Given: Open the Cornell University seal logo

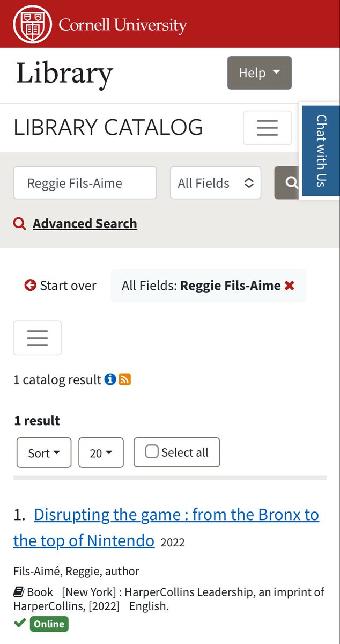Looking at the screenshot, I should tap(33, 24).
